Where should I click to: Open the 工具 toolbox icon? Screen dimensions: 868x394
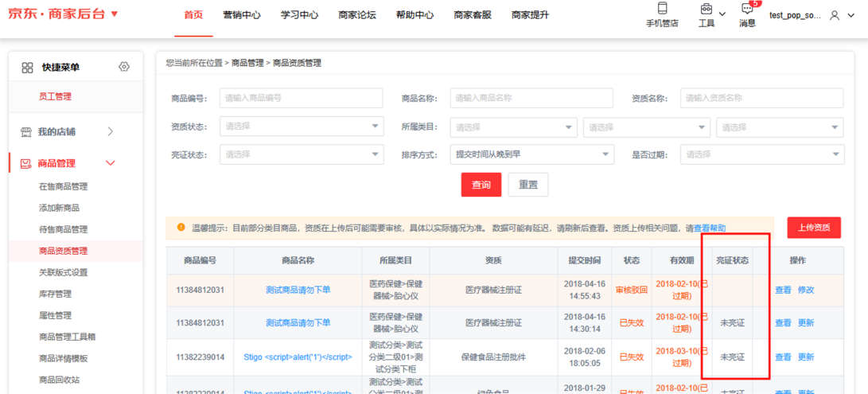pyautogui.click(x=706, y=9)
